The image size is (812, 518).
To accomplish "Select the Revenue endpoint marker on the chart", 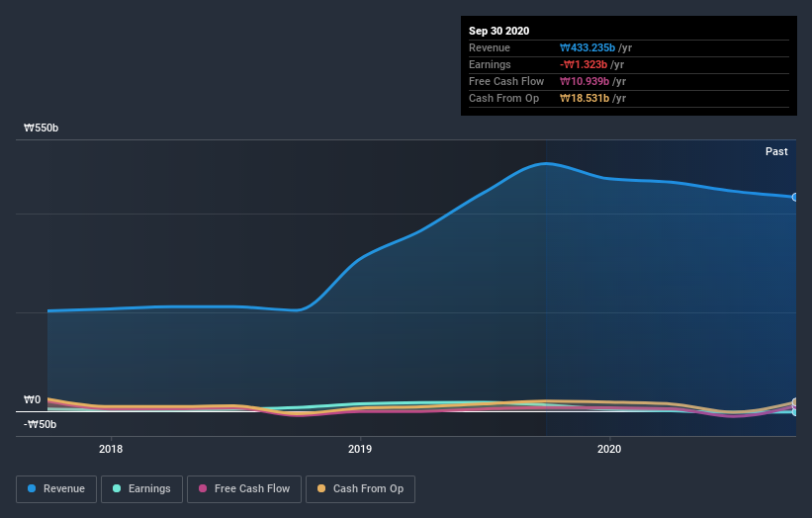I will [x=795, y=197].
